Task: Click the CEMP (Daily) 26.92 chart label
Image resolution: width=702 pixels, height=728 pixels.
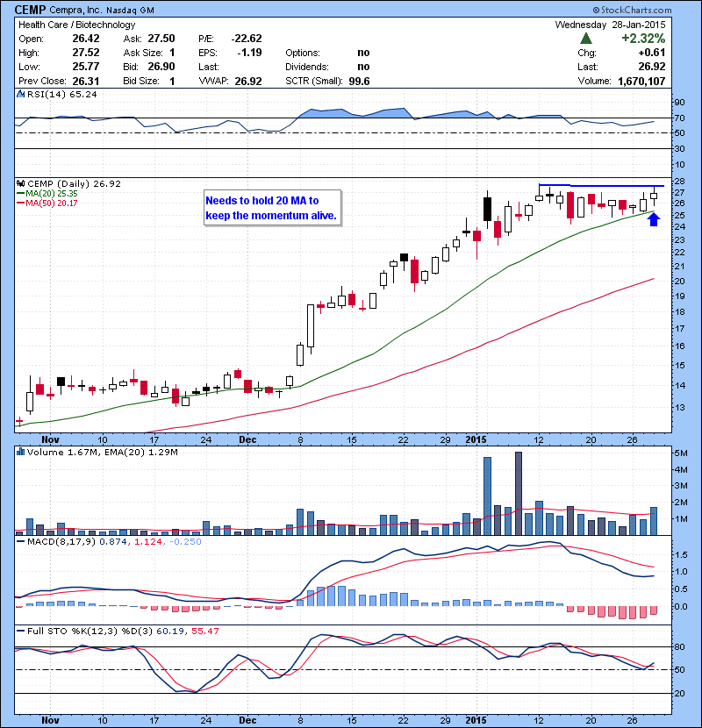Action: [74, 184]
